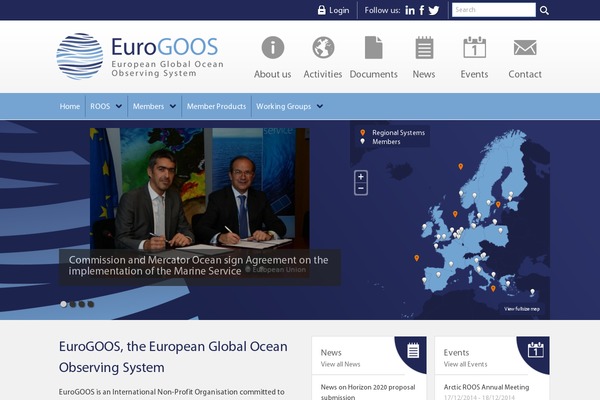
Task: Open the Facebook follow icon
Action: (422, 10)
